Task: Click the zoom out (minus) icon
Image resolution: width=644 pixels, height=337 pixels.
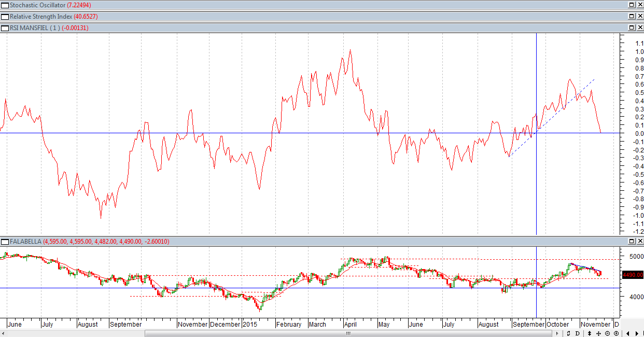Action: [x=608, y=333]
